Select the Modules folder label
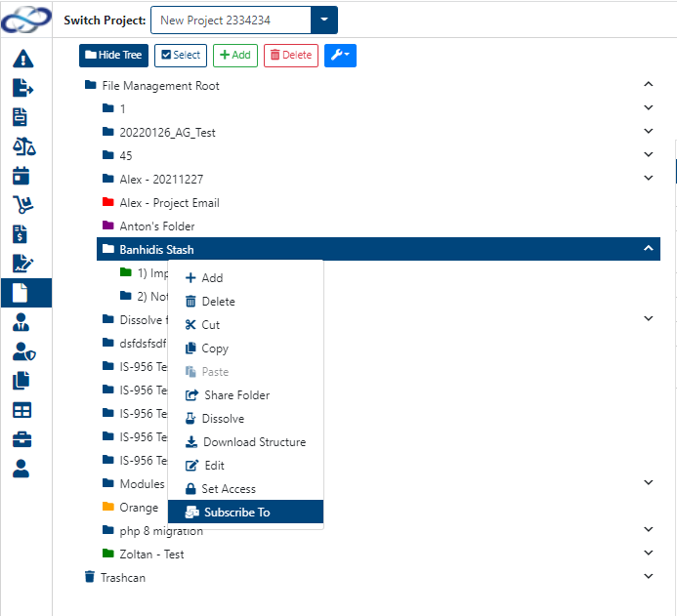The height and width of the screenshot is (616, 677). pyautogui.click(x=142, y=484)
